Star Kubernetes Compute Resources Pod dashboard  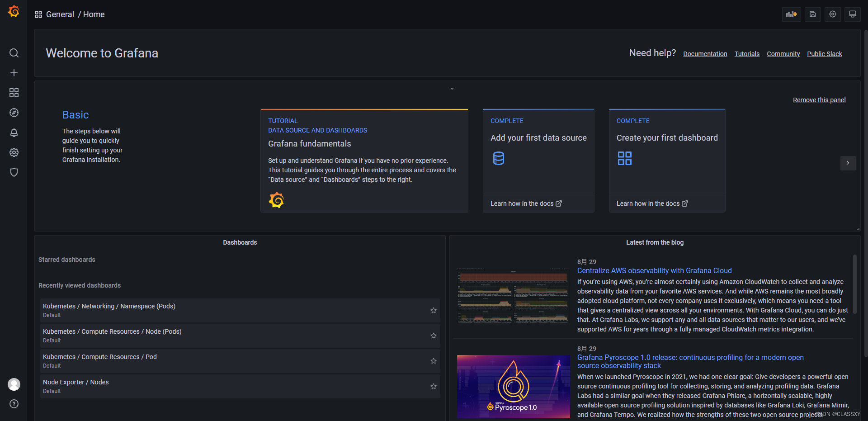tap(434, 361)
